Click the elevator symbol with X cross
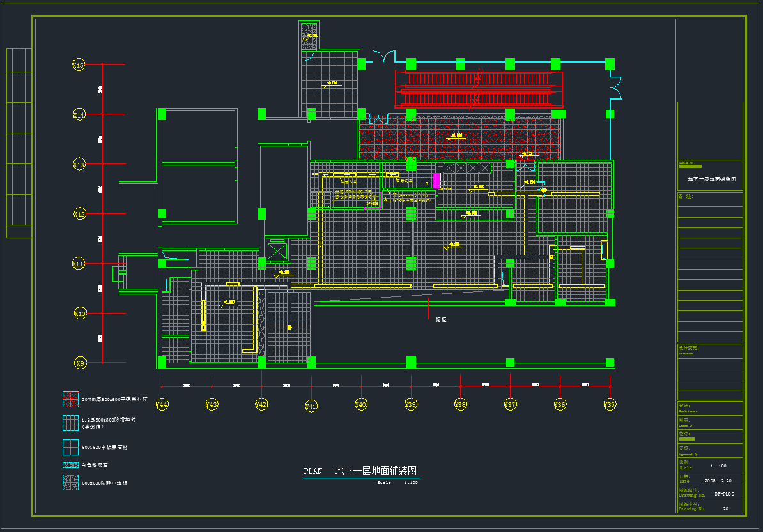The width and height of the screenshot is (763, 532). [277, 251]
